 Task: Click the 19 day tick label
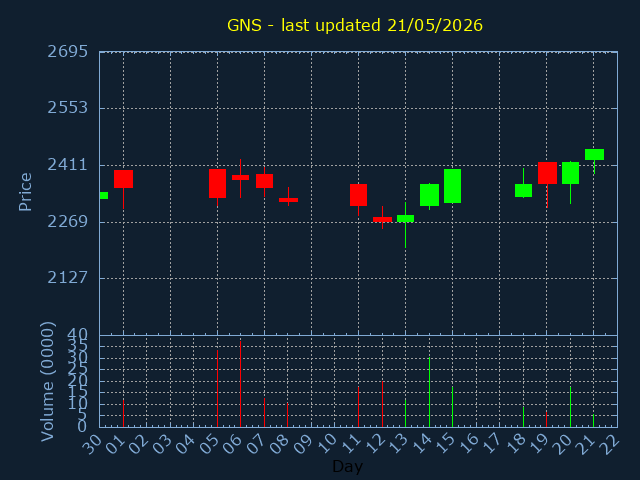[x=539, y=443]
